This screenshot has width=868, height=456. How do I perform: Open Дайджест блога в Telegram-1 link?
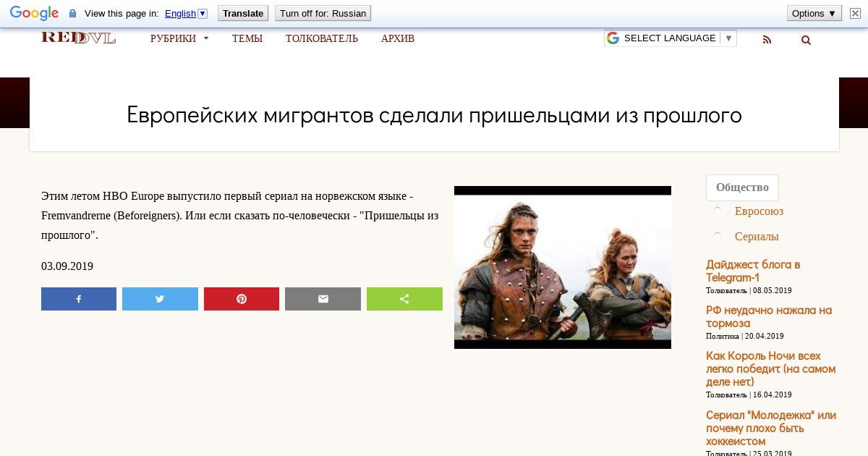click(x=753, y=271)
